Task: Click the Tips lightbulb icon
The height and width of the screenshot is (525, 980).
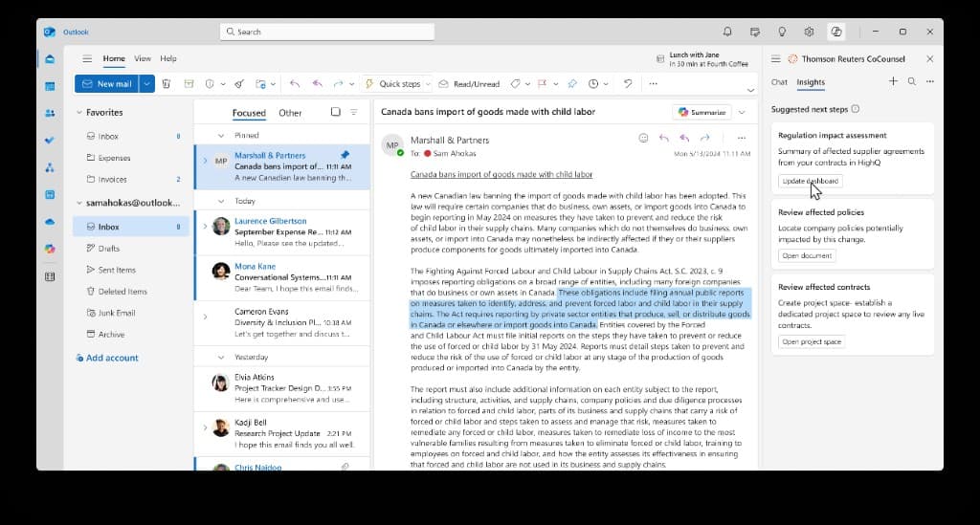Action: 782,32
